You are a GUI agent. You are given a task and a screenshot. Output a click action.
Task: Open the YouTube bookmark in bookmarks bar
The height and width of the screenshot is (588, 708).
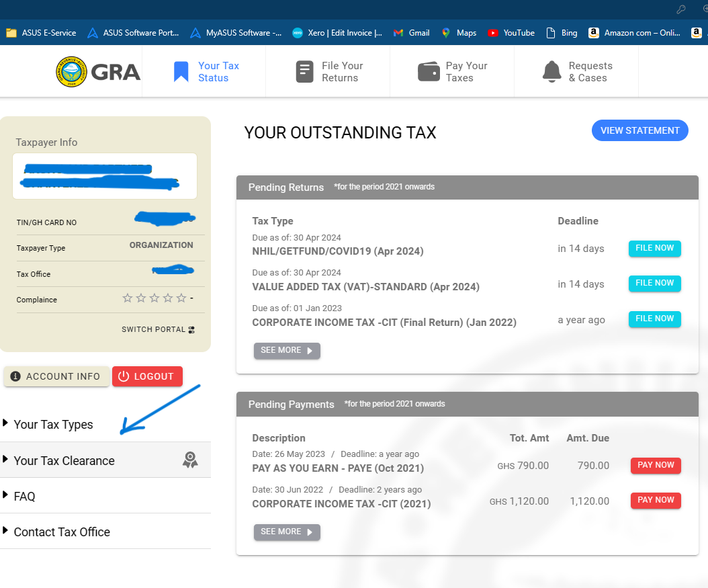(x=511, y=32)
